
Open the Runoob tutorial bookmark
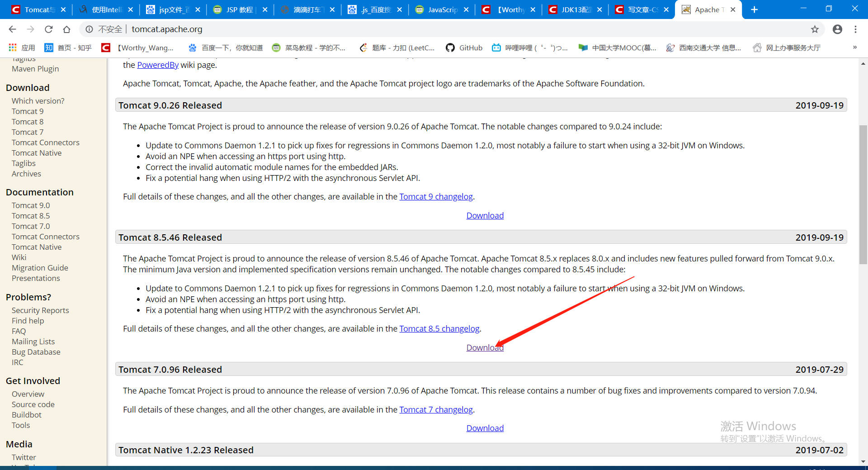308,47
